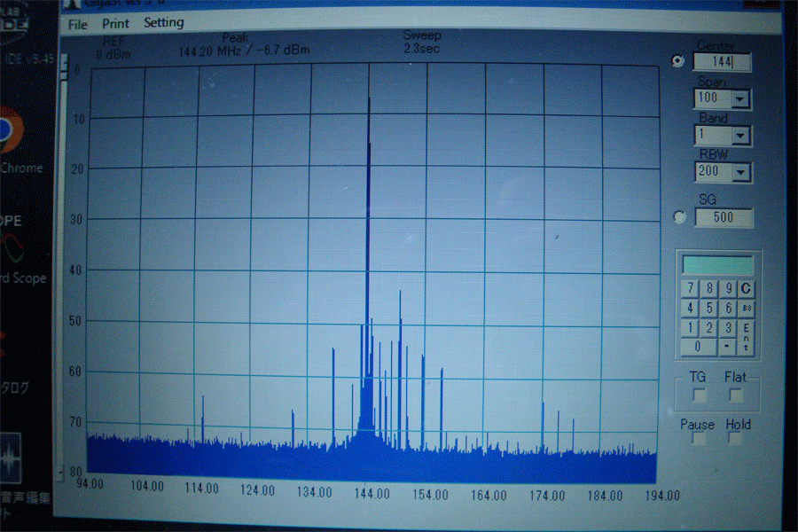Click the SG frequency input field
This screenshot has height=532, width=798.
click(x=724, y=217)
